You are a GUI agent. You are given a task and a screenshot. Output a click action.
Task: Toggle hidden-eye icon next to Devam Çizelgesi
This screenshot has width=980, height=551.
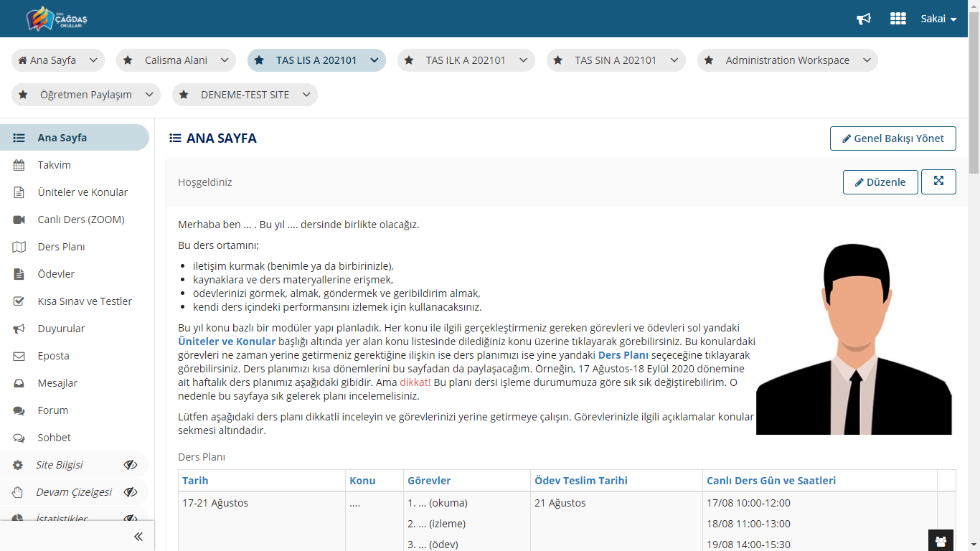[x=131, y=492]
